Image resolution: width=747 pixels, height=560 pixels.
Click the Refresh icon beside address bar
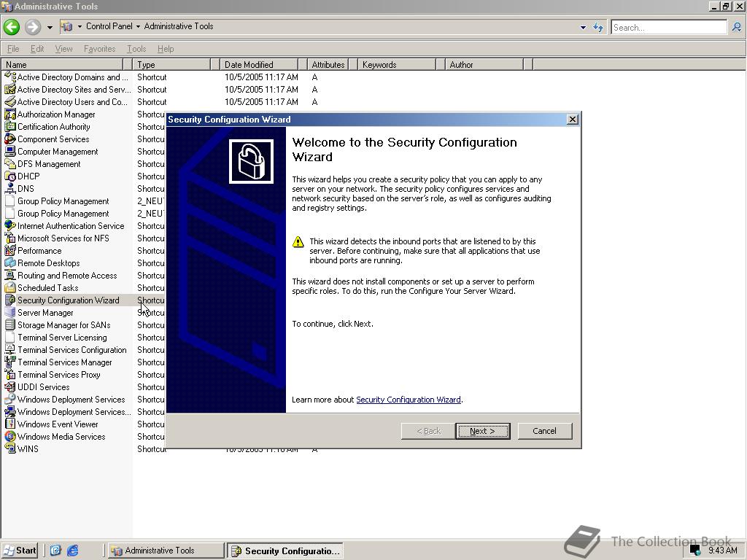[598, 27]
